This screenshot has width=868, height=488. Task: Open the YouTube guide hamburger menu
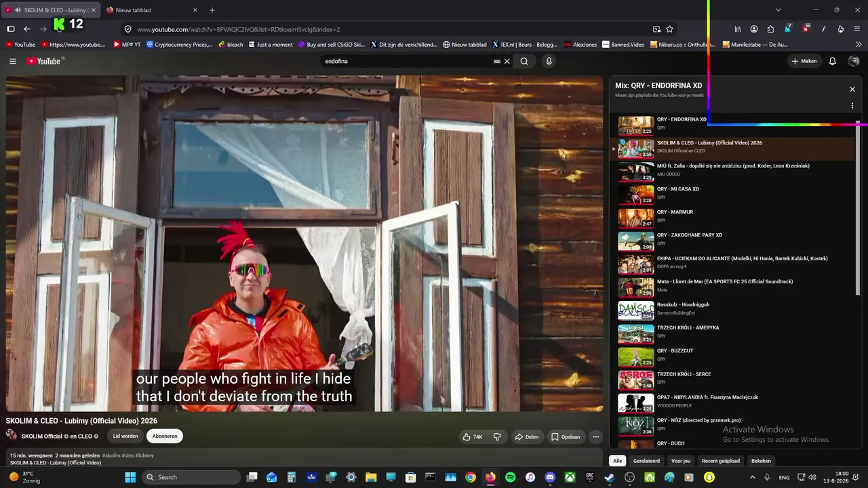coord(13,61)
